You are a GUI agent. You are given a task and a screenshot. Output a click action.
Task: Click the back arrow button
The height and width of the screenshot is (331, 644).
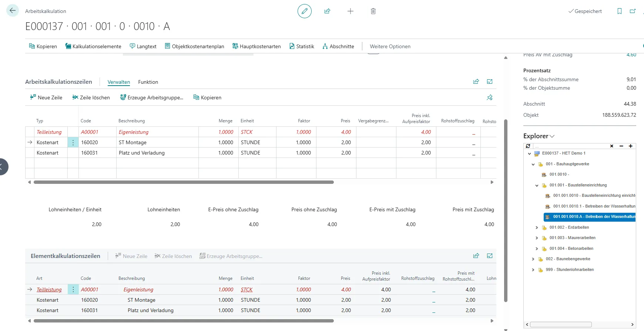13,11
